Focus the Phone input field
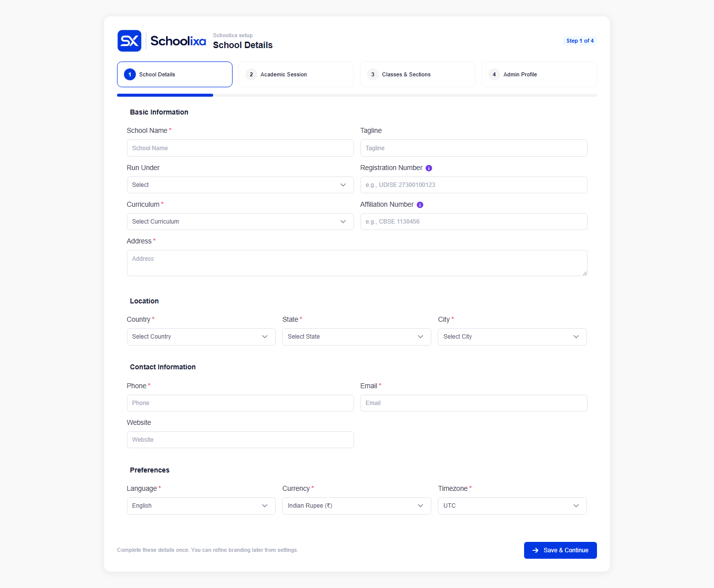The width and height of the screenshot is (714, 588). click(240, 403)
